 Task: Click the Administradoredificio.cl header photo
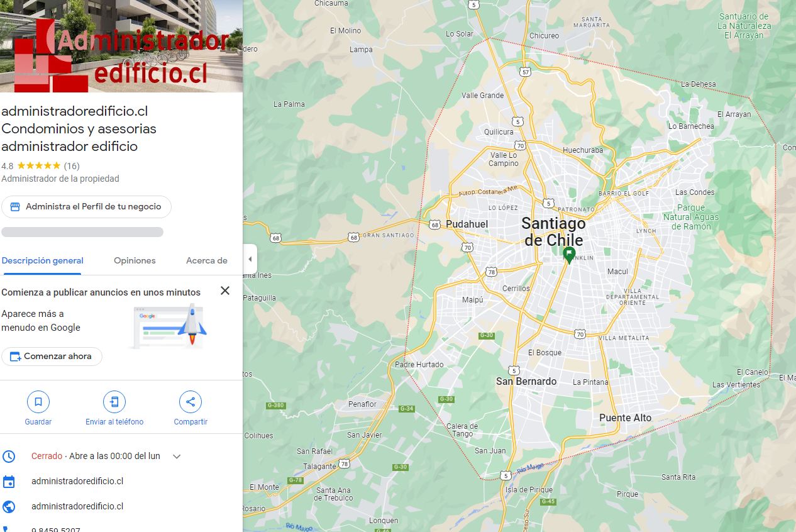tap(121, 46)
